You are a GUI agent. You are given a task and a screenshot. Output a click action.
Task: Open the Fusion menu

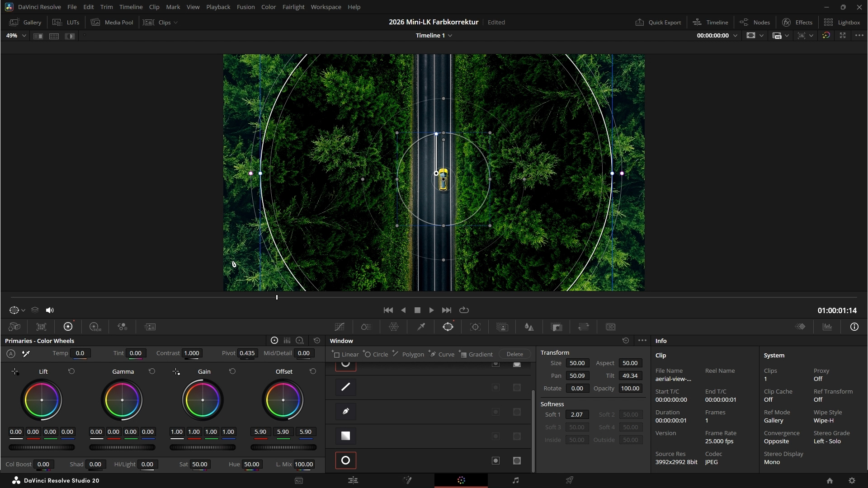pyautogui.click(x=245, y=7)
